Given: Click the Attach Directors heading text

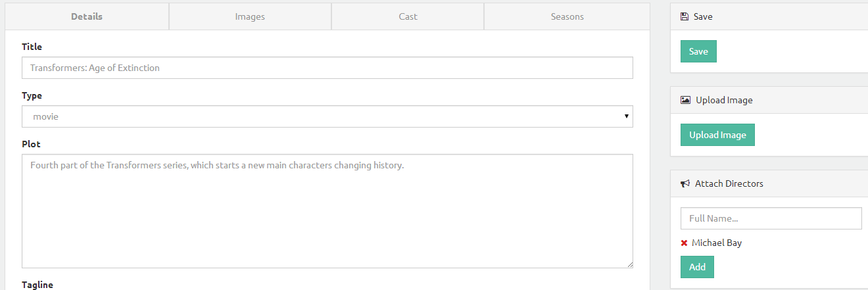Looking at the screenshot, I should 729,183.
